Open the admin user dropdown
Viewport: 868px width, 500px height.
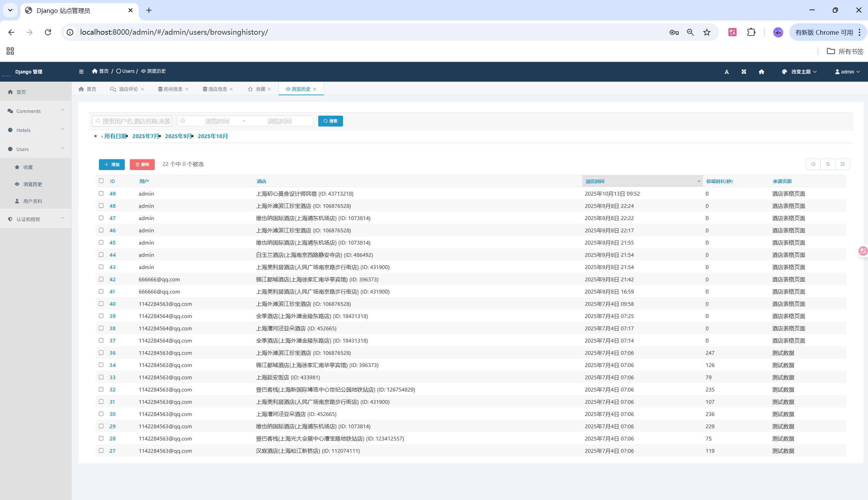click(x=847, y=72)
